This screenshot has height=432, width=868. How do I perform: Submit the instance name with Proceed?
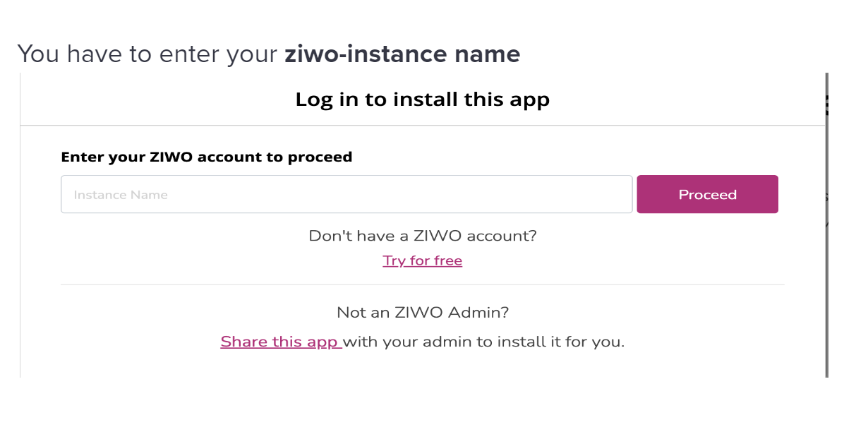707,194
